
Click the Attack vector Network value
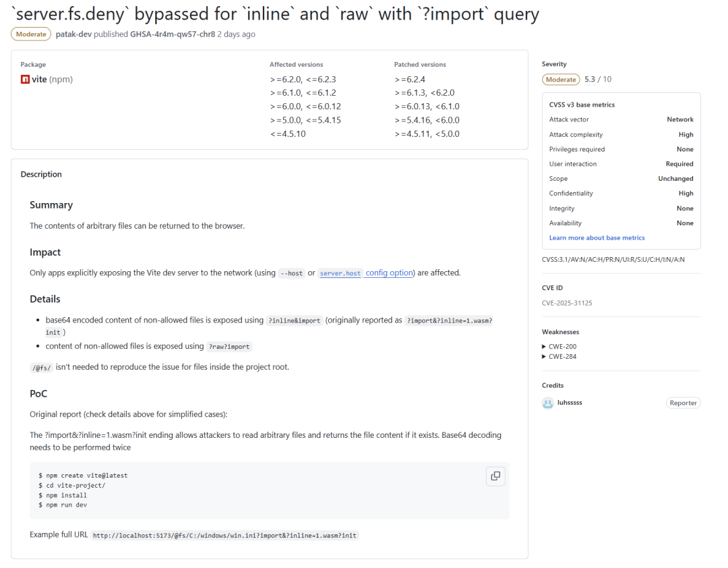click(x=680, y=119)
